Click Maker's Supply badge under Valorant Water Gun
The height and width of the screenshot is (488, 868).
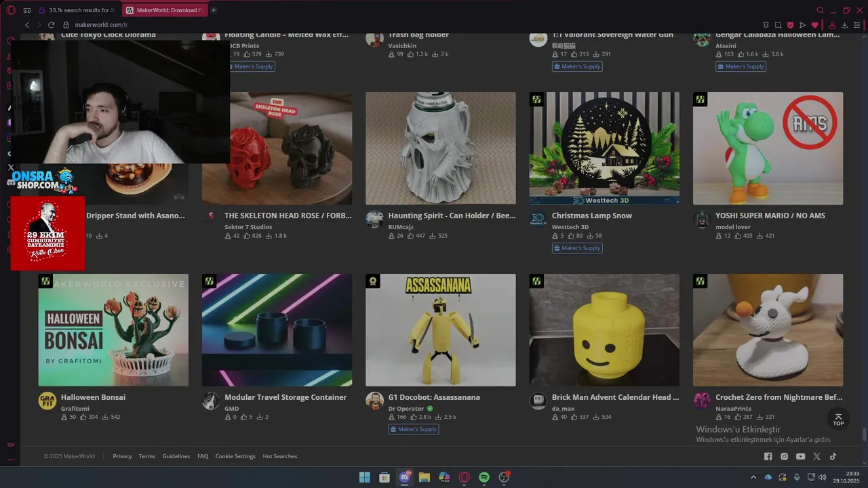coord(578,66)
